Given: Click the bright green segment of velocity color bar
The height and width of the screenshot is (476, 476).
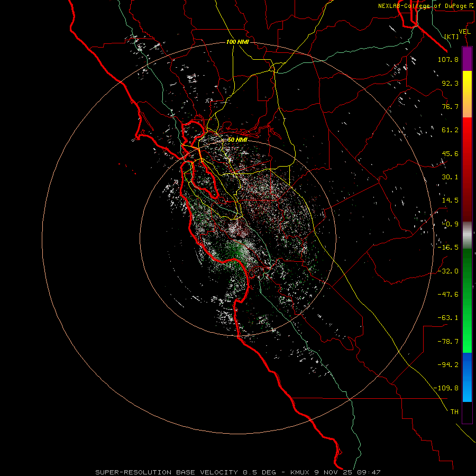Looking at the screenshot, I should [x=467, y=300].
